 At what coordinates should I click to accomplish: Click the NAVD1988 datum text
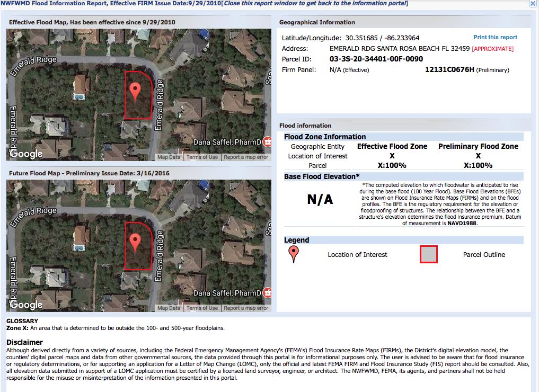pyautogui.click(x=462, y=223)
